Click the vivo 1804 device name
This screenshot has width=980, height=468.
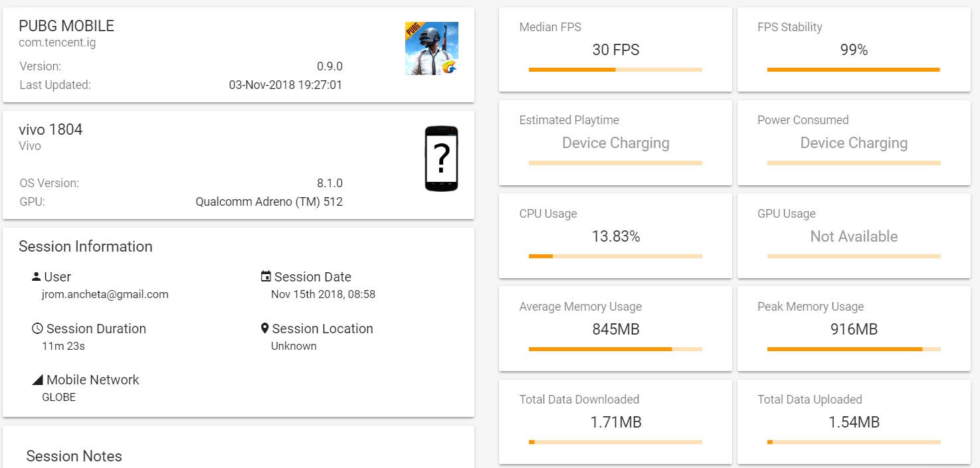50,129
